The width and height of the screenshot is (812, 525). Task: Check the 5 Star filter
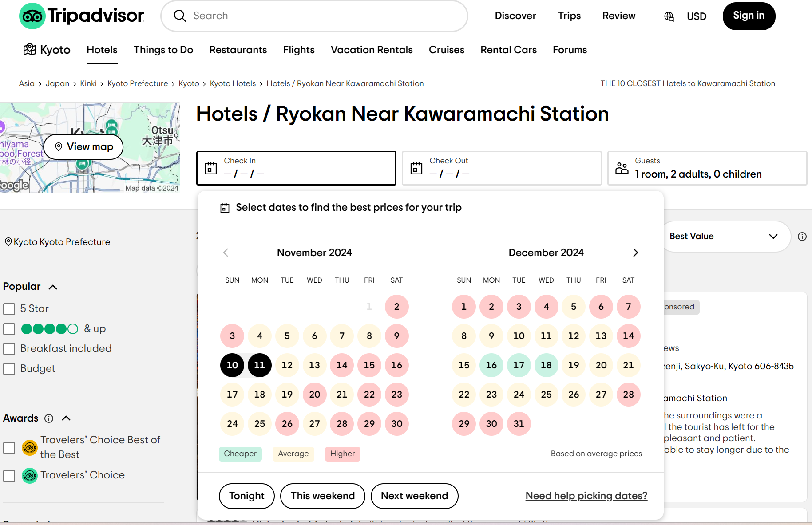tap(9, 309)
